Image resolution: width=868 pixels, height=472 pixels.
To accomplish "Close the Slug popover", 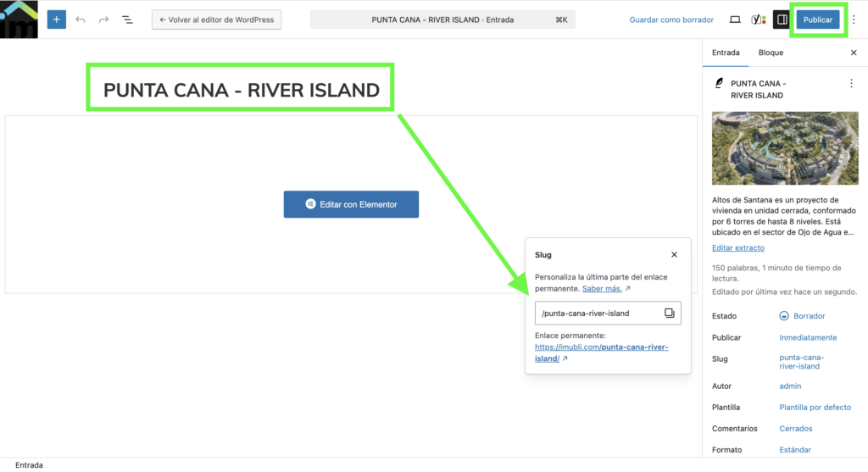I will (x=675, y=254).
